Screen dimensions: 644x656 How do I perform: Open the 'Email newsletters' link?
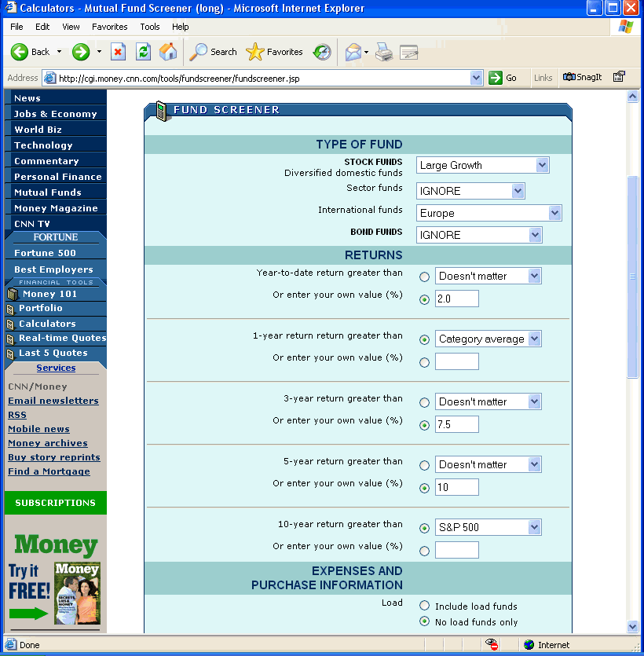[x=53, y=400]
